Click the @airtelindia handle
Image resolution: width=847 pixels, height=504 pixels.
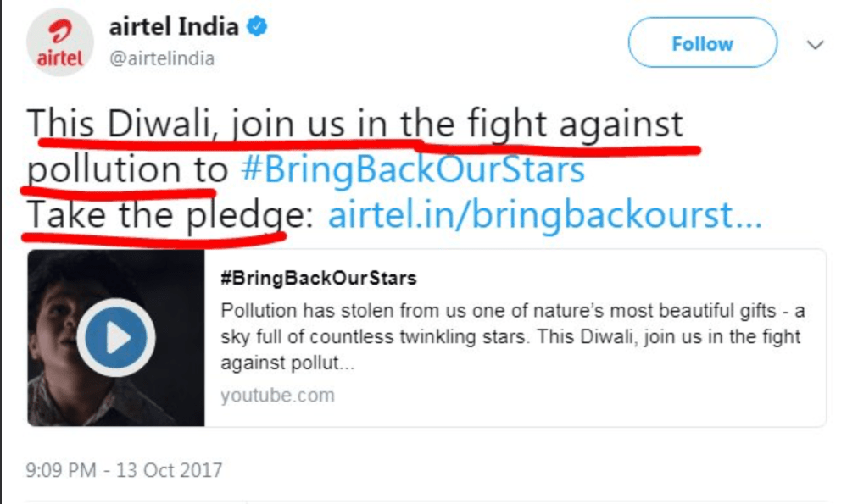point(161,58)
